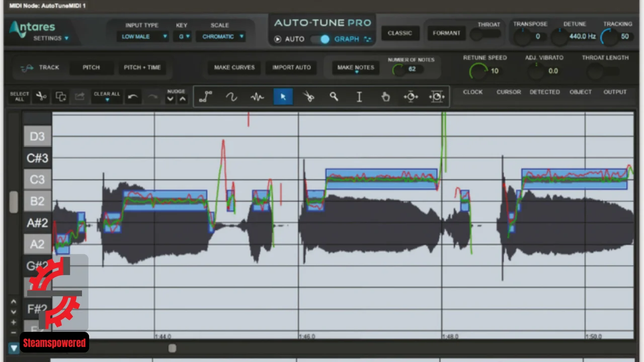Click the CURSOR display label
Viewport: 644px width, 362px height.
coord(509,92)
